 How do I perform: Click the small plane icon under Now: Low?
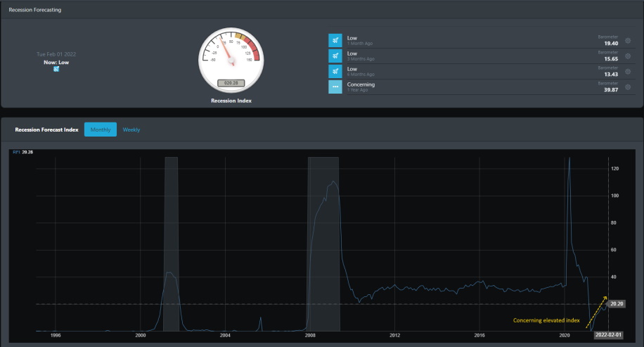pyautogui.click(x=56, y=69)
